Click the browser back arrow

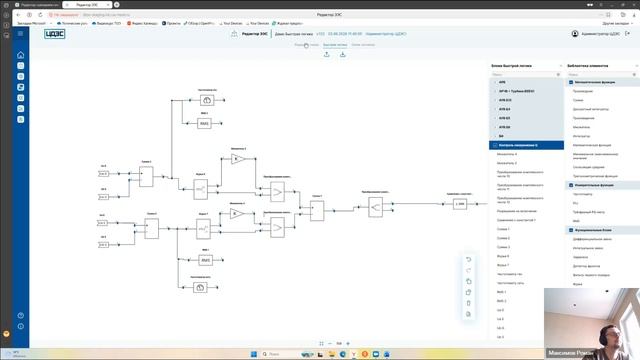(x=18, y=15)
